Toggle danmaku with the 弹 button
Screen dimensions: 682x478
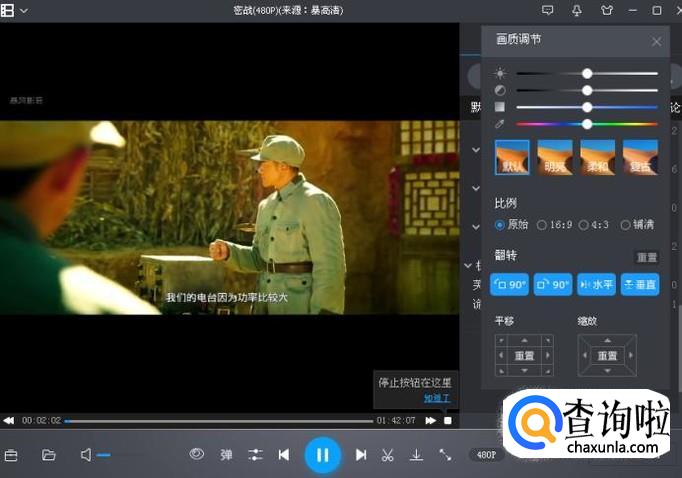[226, 455]
